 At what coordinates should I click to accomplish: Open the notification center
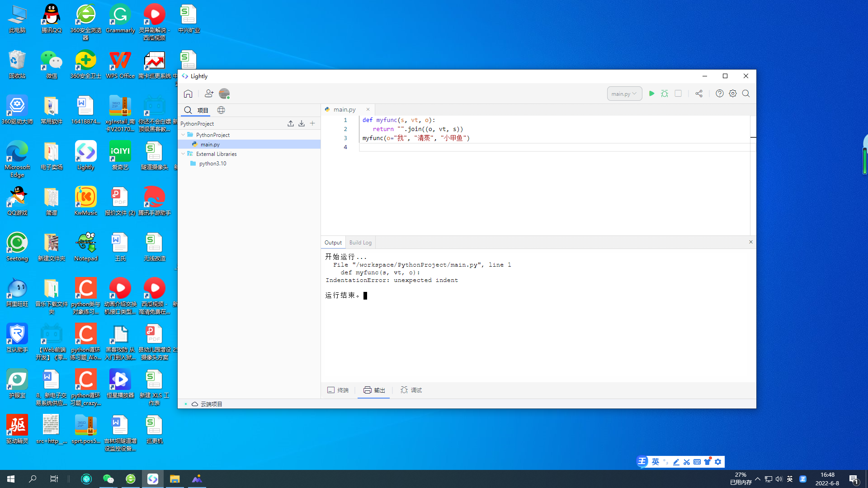pos(854,479)
